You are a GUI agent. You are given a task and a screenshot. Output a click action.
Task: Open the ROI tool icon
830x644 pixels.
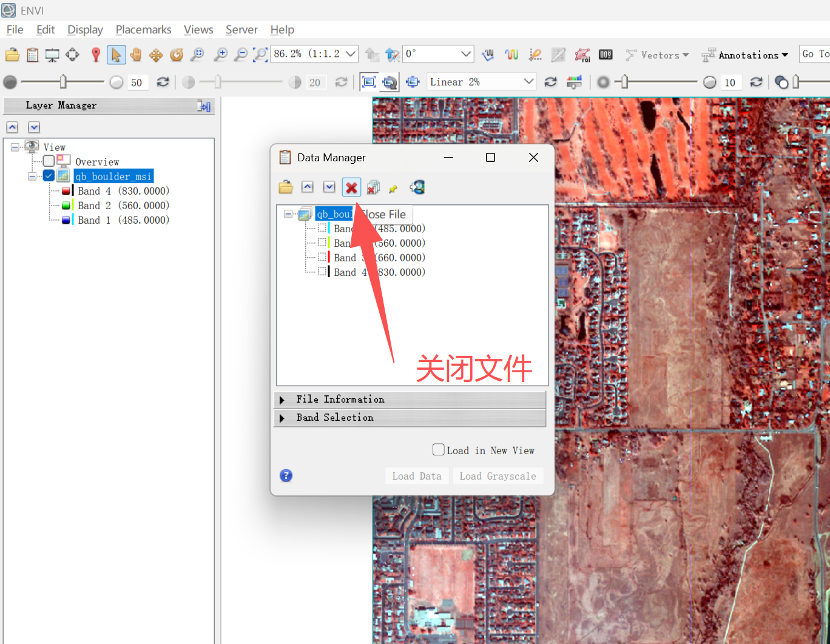coord(582,55)
